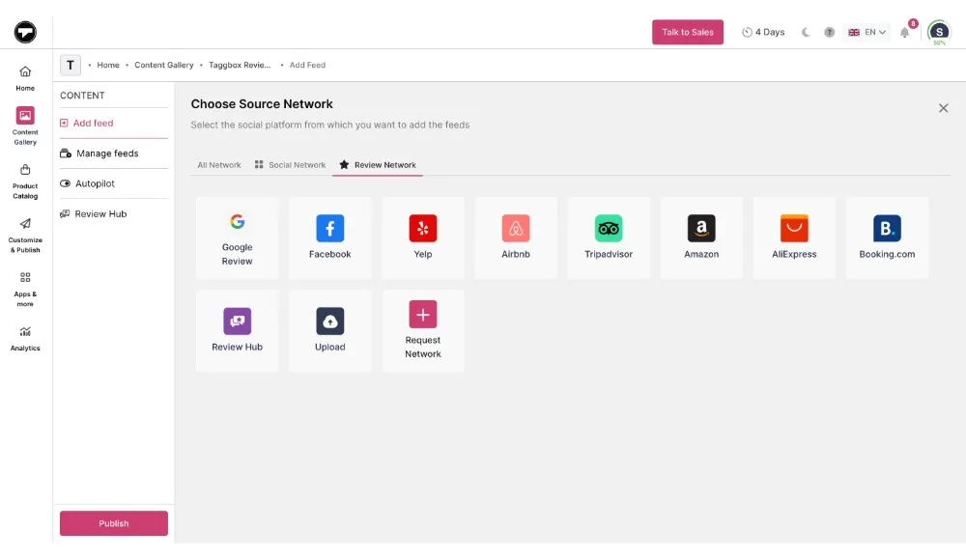This screenshot has height=560, width=966.
Task: Switch to All Network tab
Action: pos(219,165)
